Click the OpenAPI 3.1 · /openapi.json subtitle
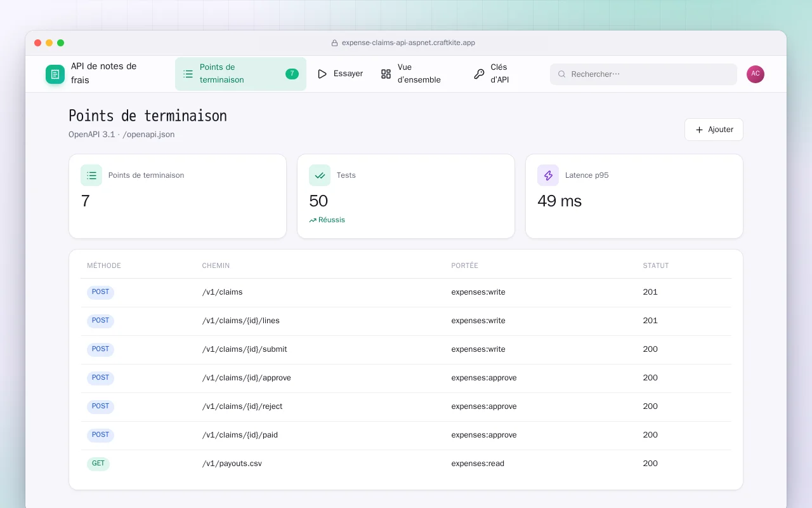The image size is (812, 508). 122,135
